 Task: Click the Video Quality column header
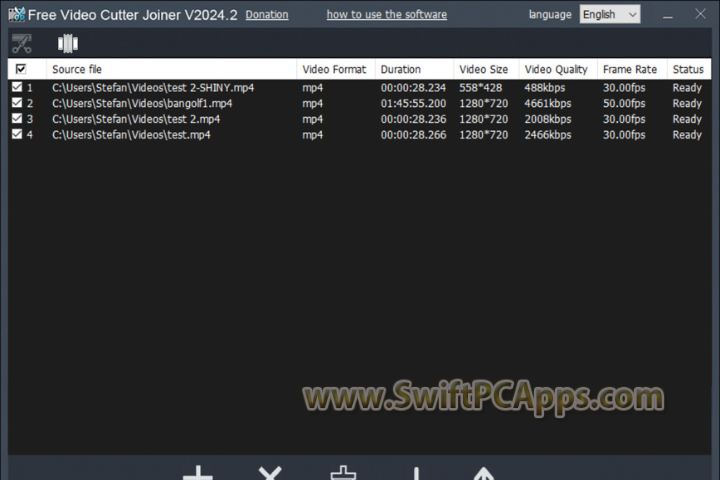(558, 69)
